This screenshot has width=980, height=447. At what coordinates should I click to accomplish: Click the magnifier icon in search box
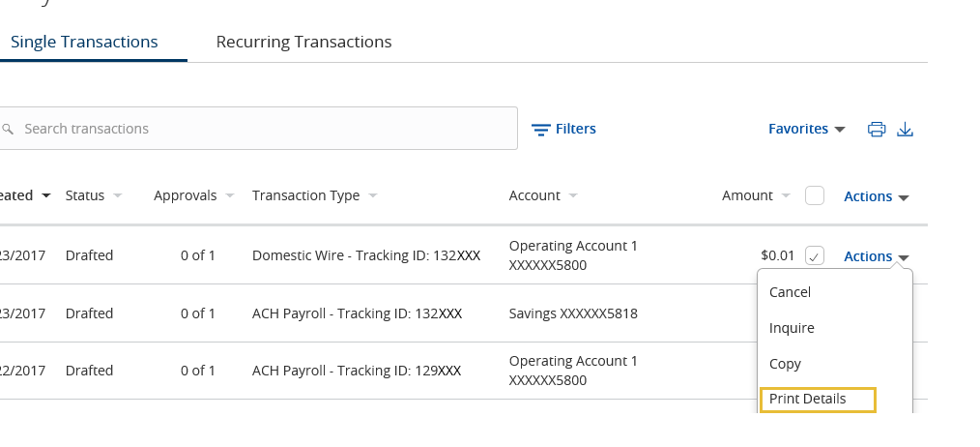point(8,129)
